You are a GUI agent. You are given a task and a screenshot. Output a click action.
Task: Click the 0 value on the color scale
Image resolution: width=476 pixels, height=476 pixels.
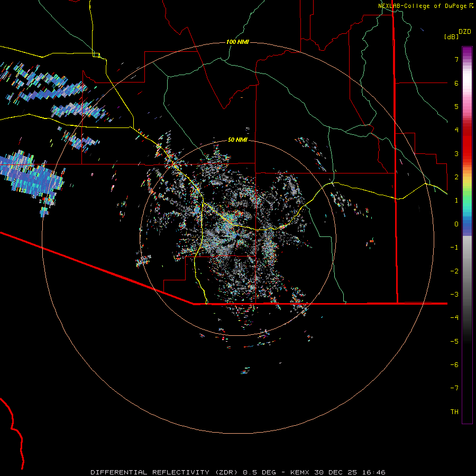(456, 224)
